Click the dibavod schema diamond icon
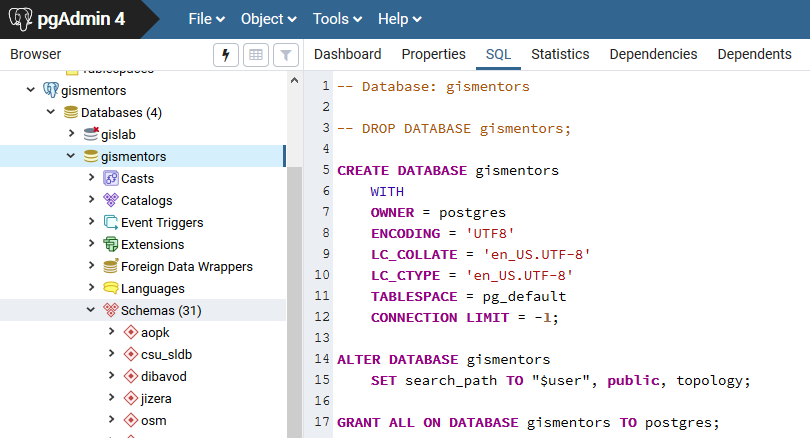The width and height of the screenshot is (810, 438). 131,376
